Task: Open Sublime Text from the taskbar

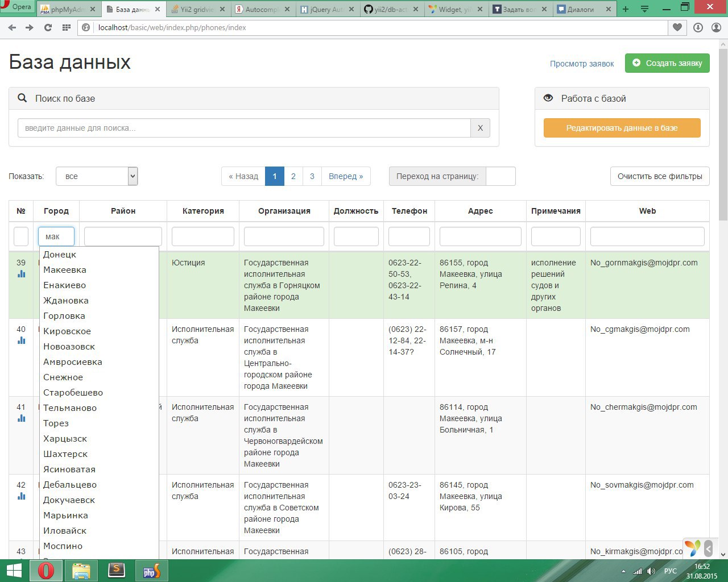Action: tap(117, 571)
